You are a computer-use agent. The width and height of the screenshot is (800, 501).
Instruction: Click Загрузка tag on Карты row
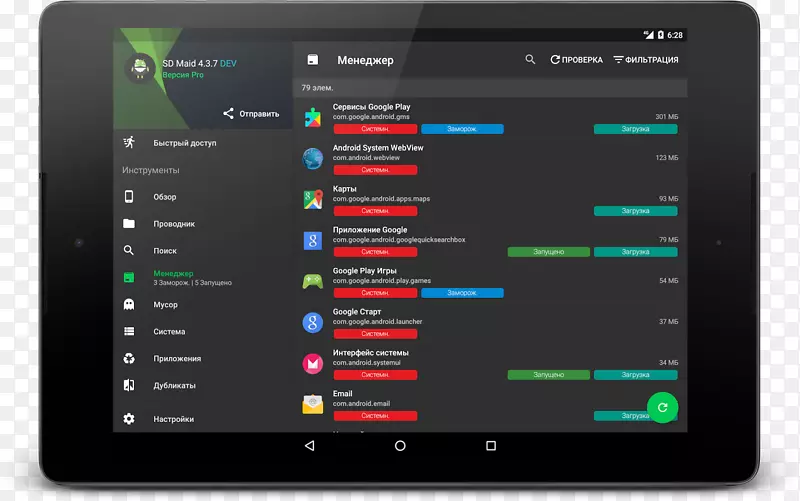[636, 211]
